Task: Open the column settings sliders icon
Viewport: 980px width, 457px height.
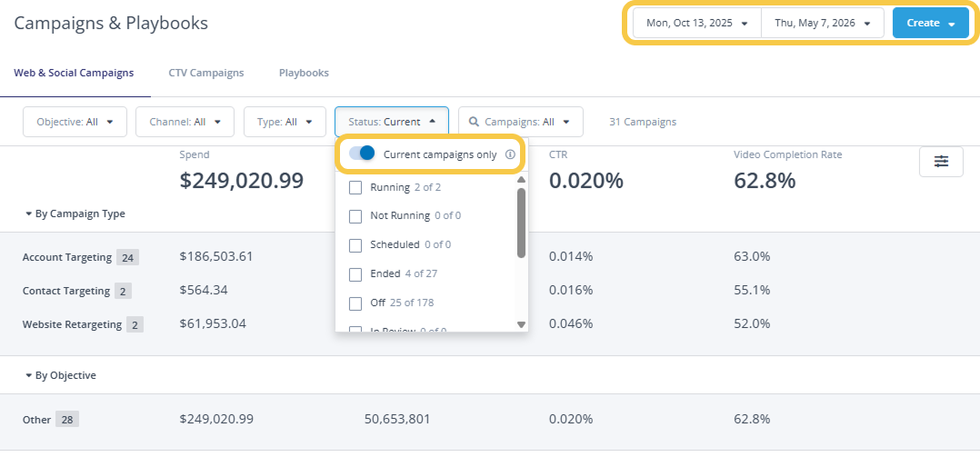Action: coord(941,162)
